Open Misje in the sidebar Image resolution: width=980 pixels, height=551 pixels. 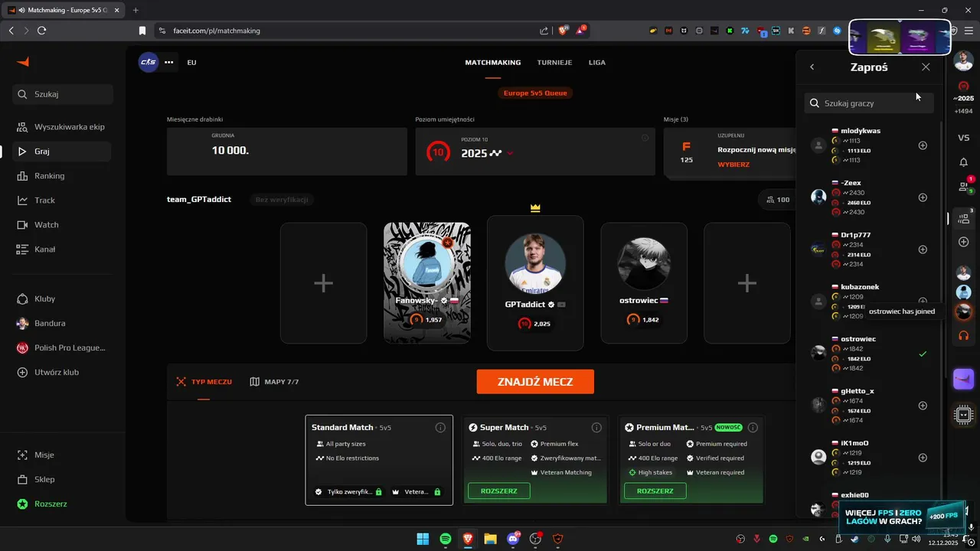(x=61, y=455)
